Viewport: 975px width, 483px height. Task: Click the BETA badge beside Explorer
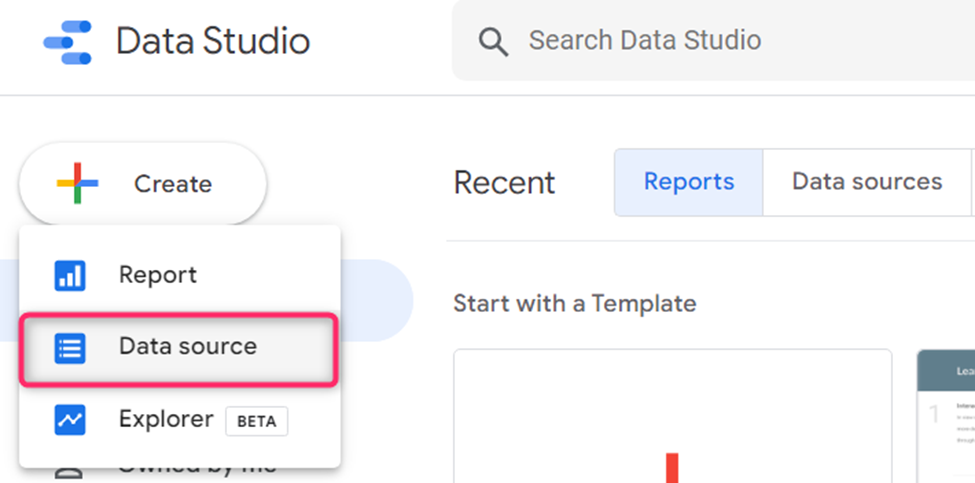(257, 421)
